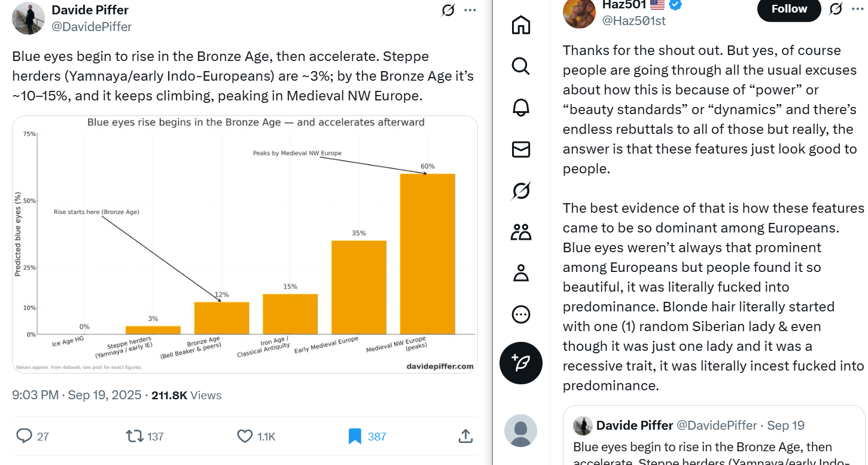
Task: Click the Grok icon beside the Follow button
Action: [x=836, y=9]
